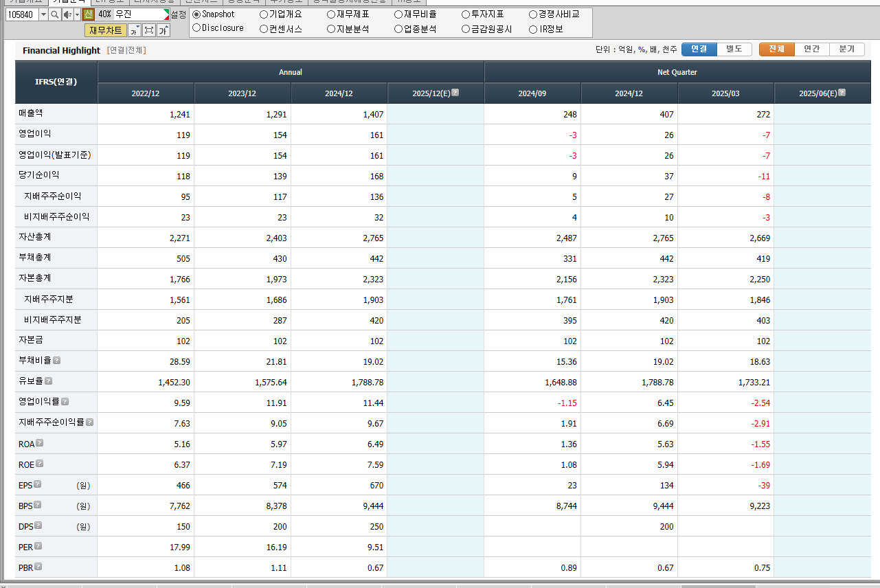The width and height of the screenshot is (880, 588).
Task: Open help icon next to 유보율
Action: (49, 381)
